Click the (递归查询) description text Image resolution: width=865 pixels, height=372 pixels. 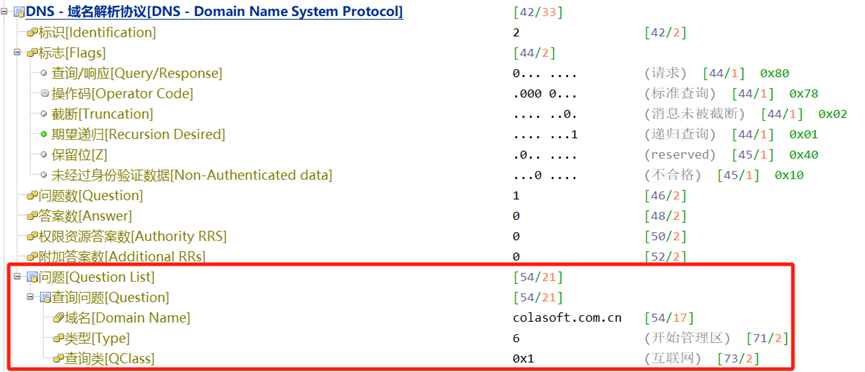coord(680,135)
